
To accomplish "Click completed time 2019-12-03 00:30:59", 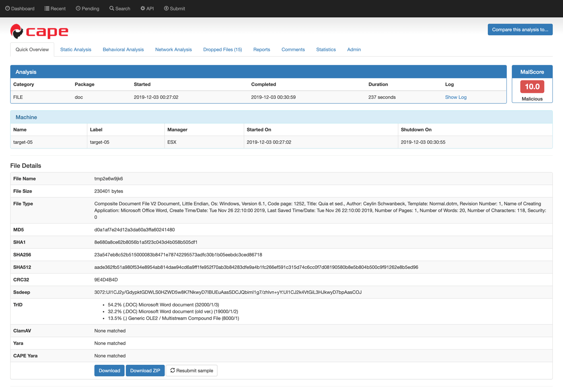I will pyautogui.click(x=273, y=97).
